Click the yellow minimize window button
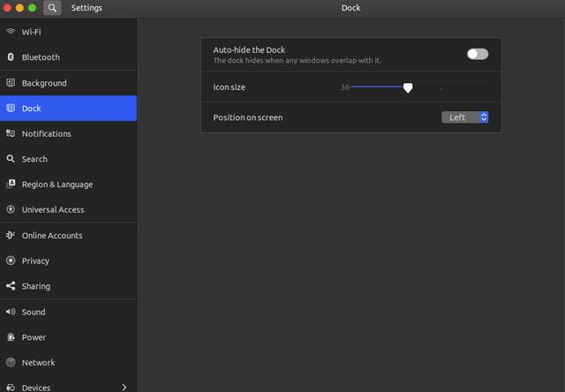 pos(19,8)
